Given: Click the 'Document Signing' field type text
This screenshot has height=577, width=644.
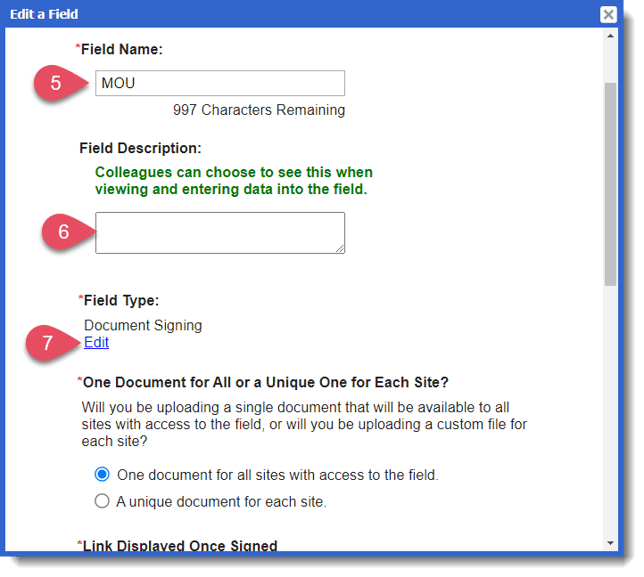Looking at the screenshot, I should tap(143, 325).
